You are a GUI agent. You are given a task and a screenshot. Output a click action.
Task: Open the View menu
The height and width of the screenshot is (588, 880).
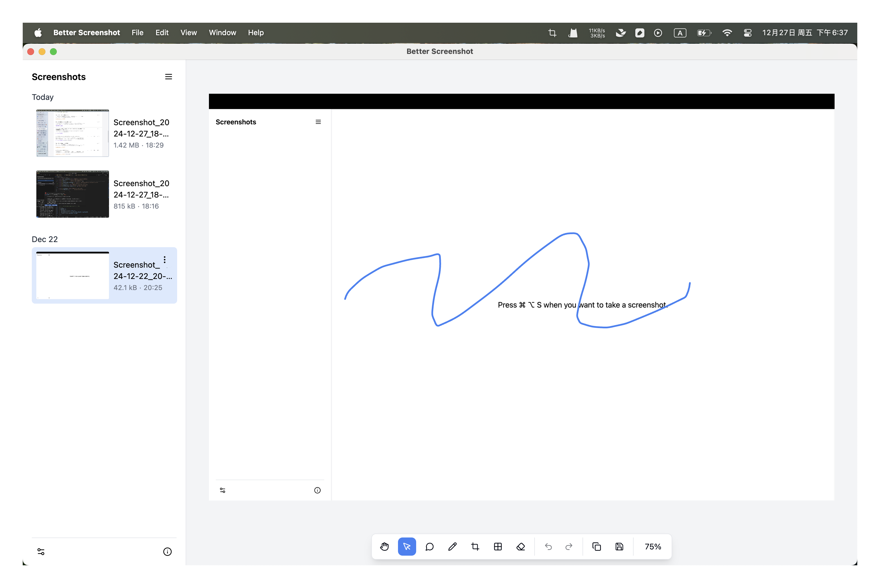point(188,33)
